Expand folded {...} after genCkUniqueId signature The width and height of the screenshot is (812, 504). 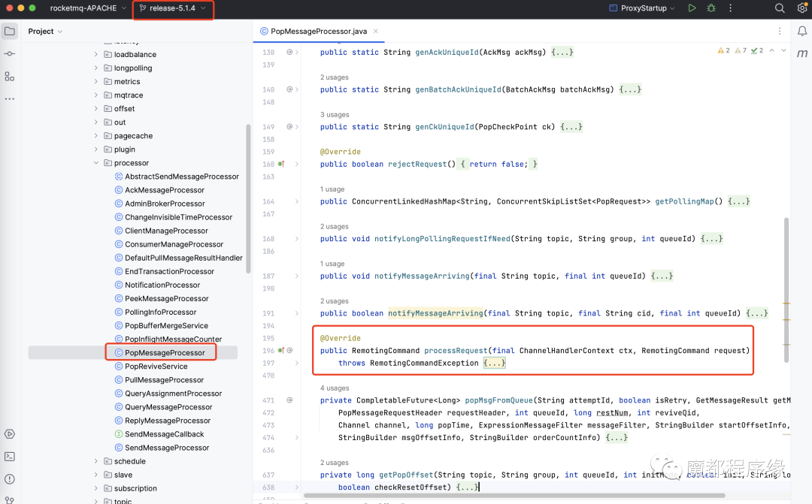571,127
